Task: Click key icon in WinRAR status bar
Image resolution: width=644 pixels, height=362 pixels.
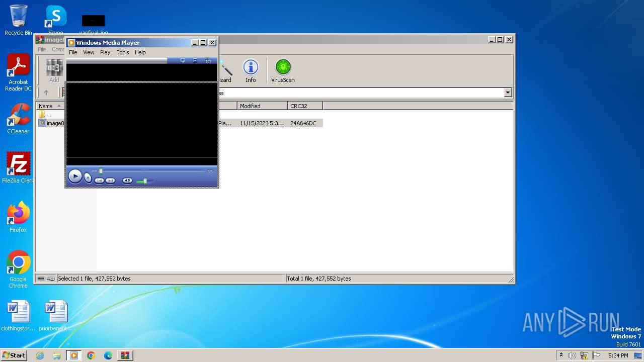Action: [51, 279]
